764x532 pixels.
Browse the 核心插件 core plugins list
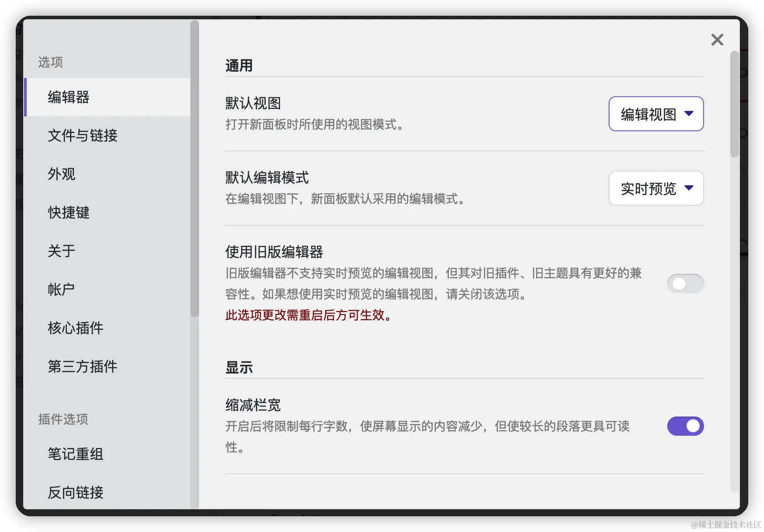75,328
